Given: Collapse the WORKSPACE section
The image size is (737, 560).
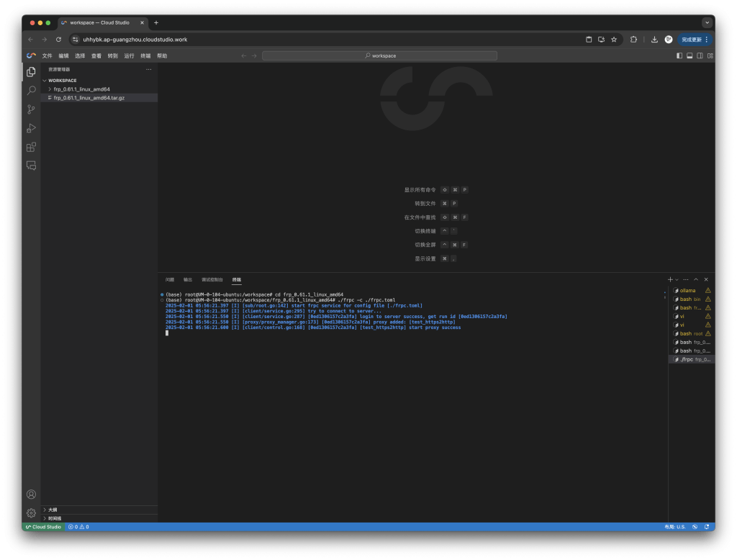Looking at the screenshot, I should (x=62, y=81).
